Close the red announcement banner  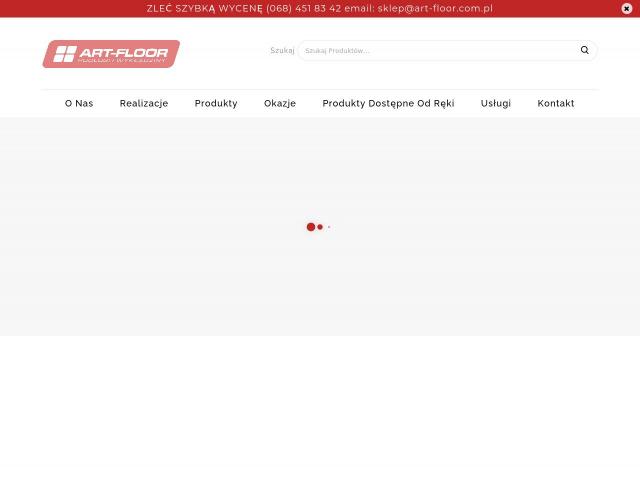pyautogui.click(x=627, y=9)
